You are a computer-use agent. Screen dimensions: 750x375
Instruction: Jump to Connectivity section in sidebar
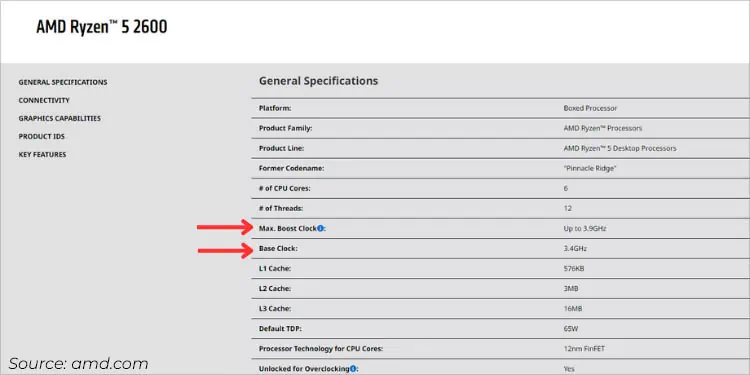(44, 100)
